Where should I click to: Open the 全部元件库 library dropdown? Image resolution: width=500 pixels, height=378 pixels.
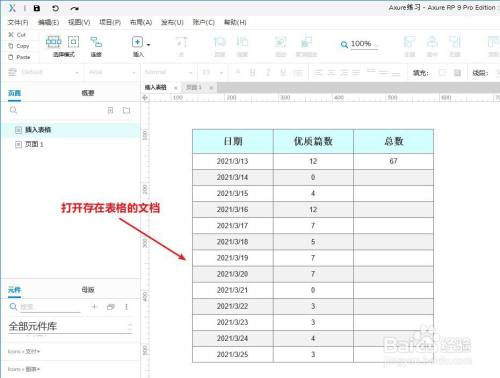(70, 326)
